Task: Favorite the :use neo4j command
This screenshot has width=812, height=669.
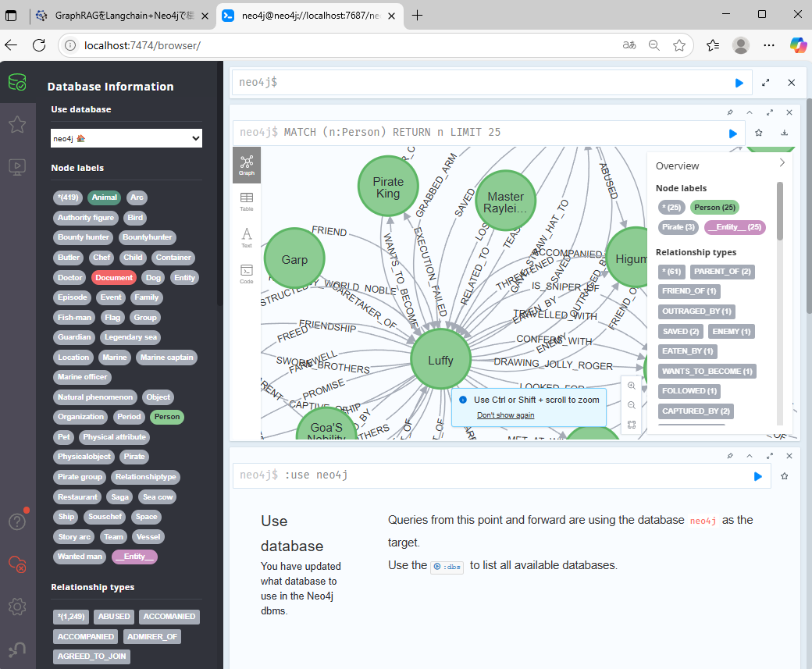Action: [785, 476]
